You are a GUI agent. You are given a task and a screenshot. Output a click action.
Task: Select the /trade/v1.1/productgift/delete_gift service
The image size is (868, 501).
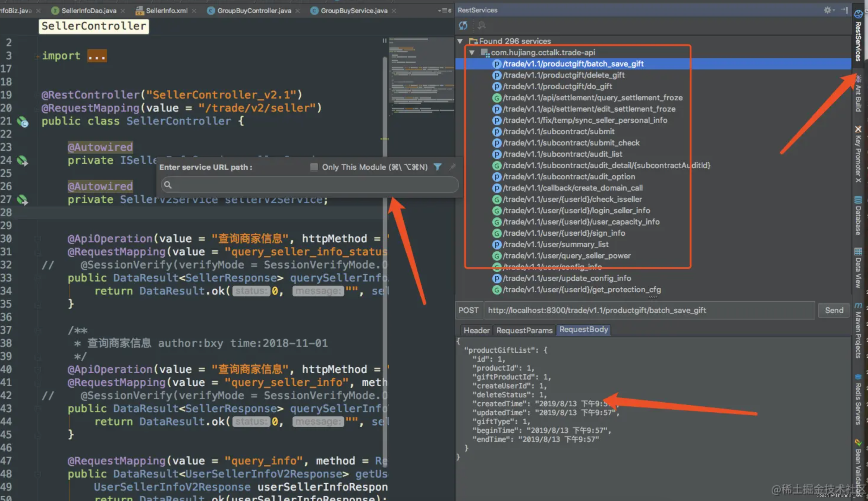pyautogui.click(x=563, y=75)
